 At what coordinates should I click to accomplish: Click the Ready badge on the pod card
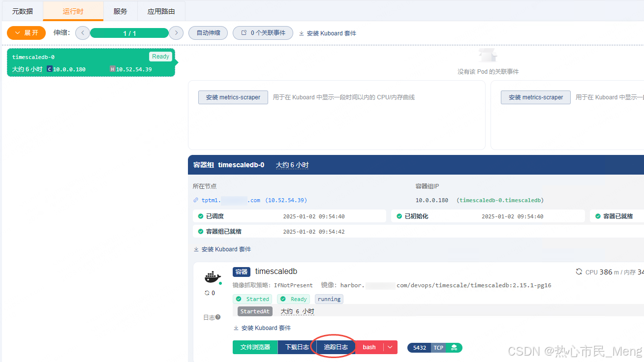[160, 57]
